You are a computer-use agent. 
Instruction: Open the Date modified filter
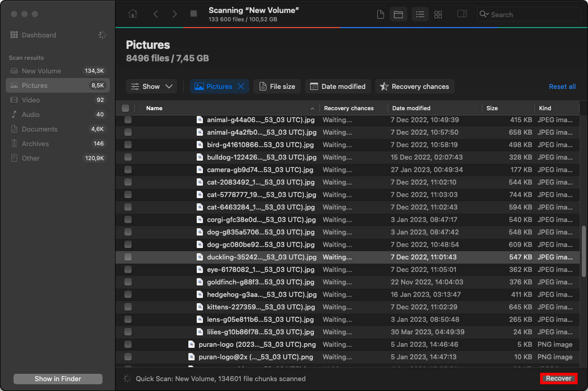(x=338, y=86)
